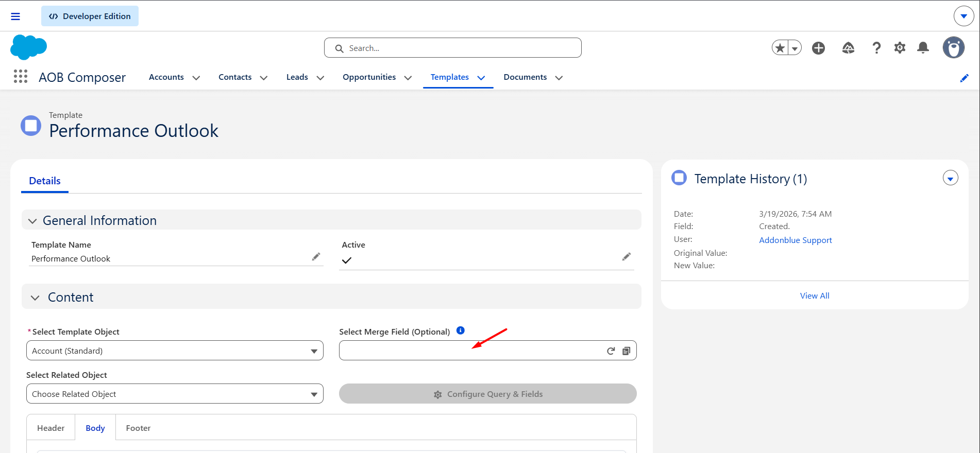Open the Trailhead guidance icon
This screenshot has height=453, width=980.
(848, 48)
